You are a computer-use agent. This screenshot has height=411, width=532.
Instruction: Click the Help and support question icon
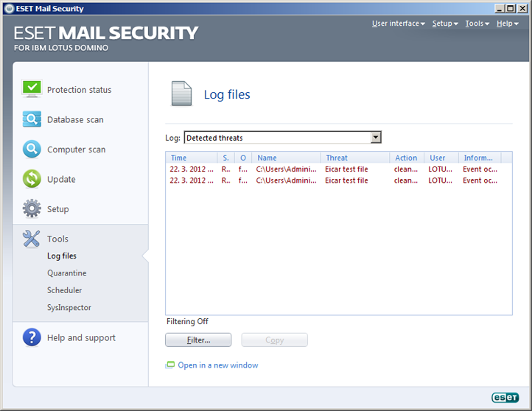(x=32, y=337)
